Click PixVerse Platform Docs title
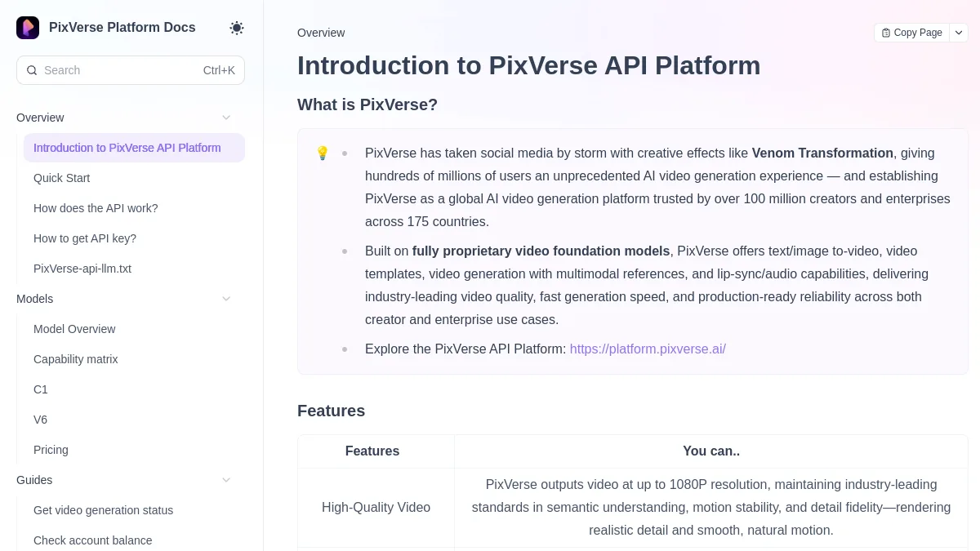The image size is (980, 551). pyautogui.click(x=122, y=28)
